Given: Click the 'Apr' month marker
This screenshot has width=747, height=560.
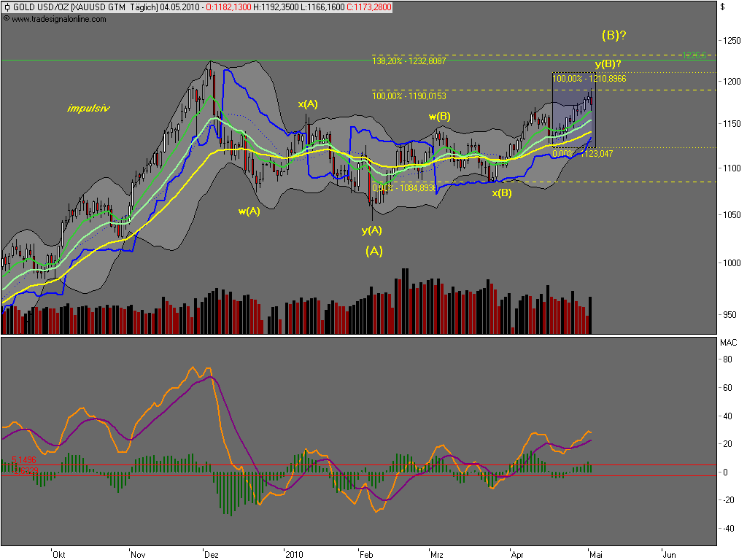Looking at the screenshot, I should coord(517,554).
